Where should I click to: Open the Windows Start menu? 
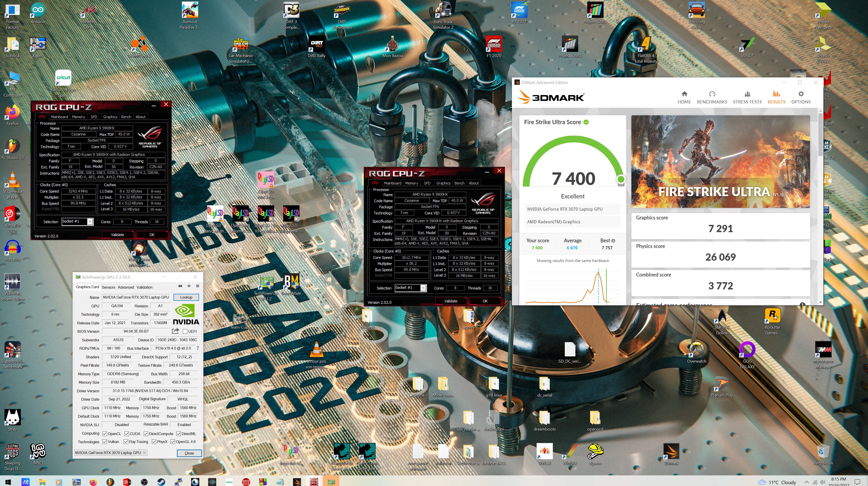[x=8, y=482]
